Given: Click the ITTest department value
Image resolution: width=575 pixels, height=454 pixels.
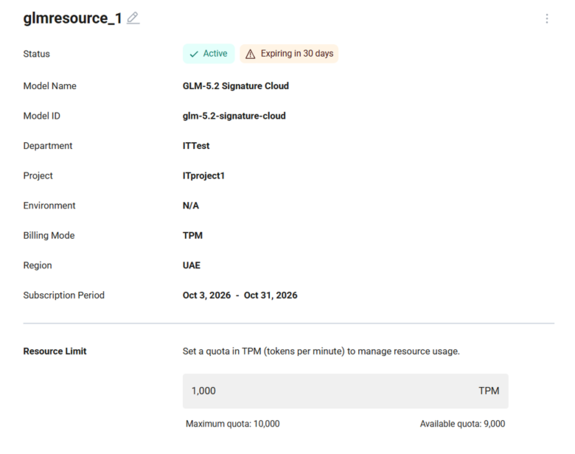Looking at the screenshot, I should (x=196, y=146).
